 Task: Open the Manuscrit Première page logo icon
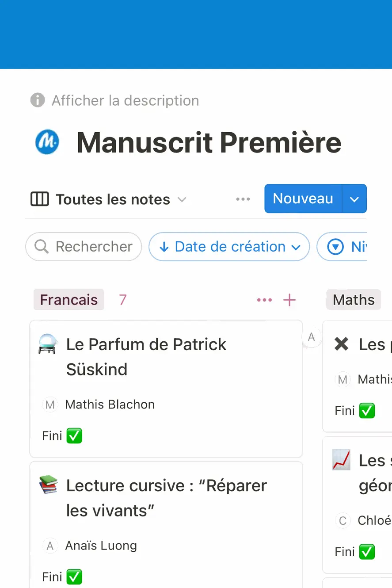pos(47,142)
